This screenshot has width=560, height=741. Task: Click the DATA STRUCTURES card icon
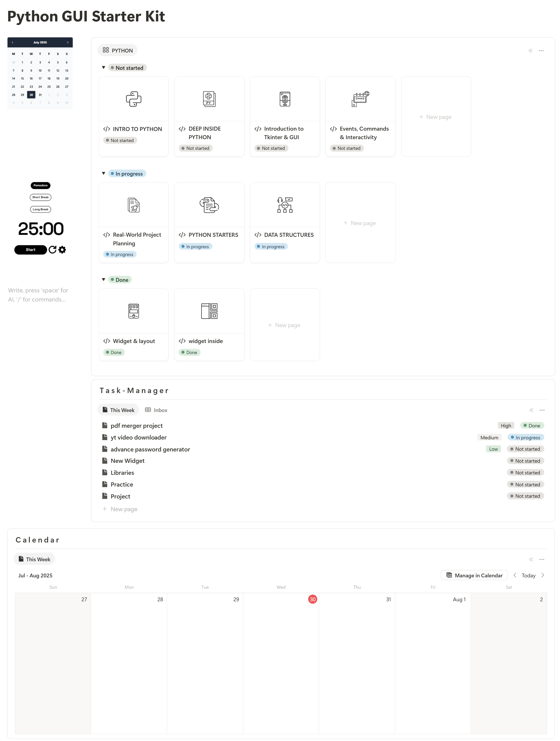pyautogui.click(x=285, y=205)
